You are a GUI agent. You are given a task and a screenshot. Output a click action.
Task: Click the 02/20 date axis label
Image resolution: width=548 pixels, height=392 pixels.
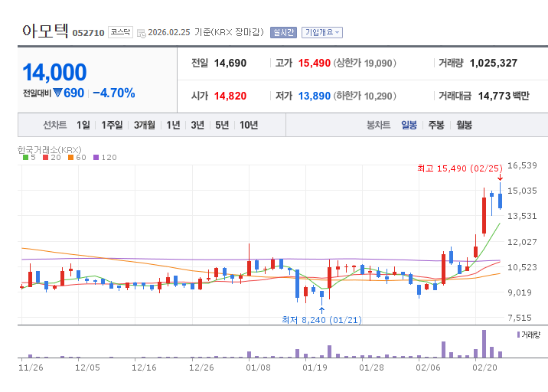484,367
